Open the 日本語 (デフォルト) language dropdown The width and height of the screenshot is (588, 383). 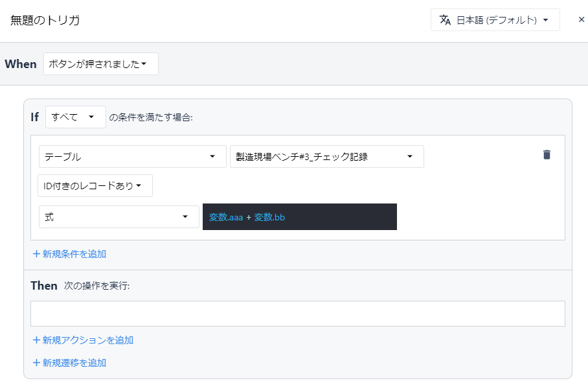point(495,20)
